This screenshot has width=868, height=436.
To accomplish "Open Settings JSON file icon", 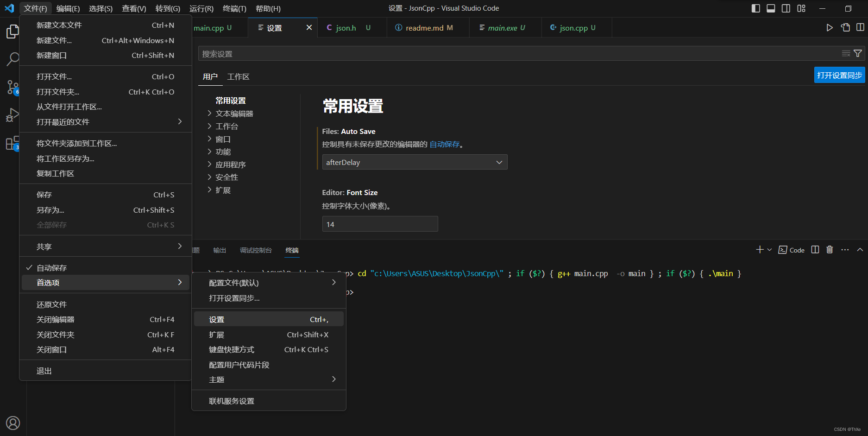I will click(845, 28).
